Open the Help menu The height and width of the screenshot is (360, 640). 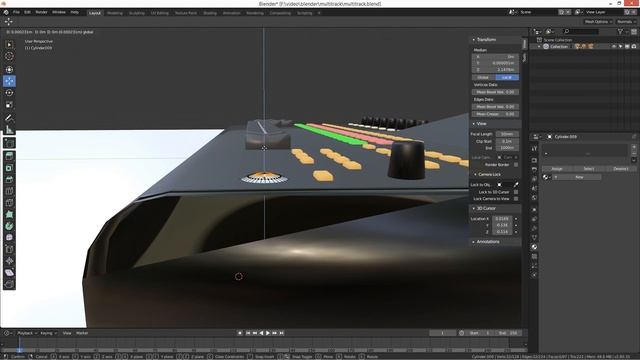74,12
